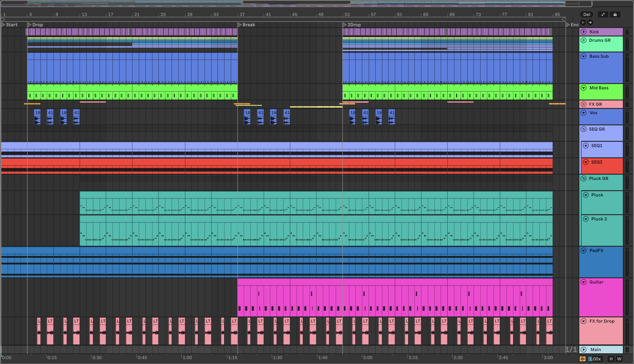Jump to next locator with right arrow

590,22
